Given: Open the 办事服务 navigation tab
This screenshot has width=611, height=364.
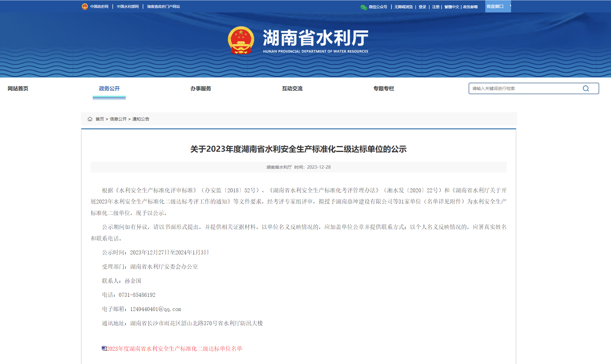Looking at the screenshot, I should [x=201, y=88].
